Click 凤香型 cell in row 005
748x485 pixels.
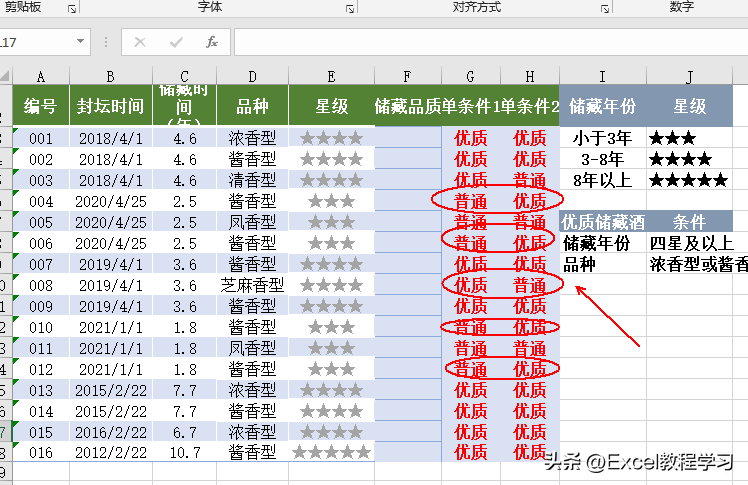tap(252, 222)
